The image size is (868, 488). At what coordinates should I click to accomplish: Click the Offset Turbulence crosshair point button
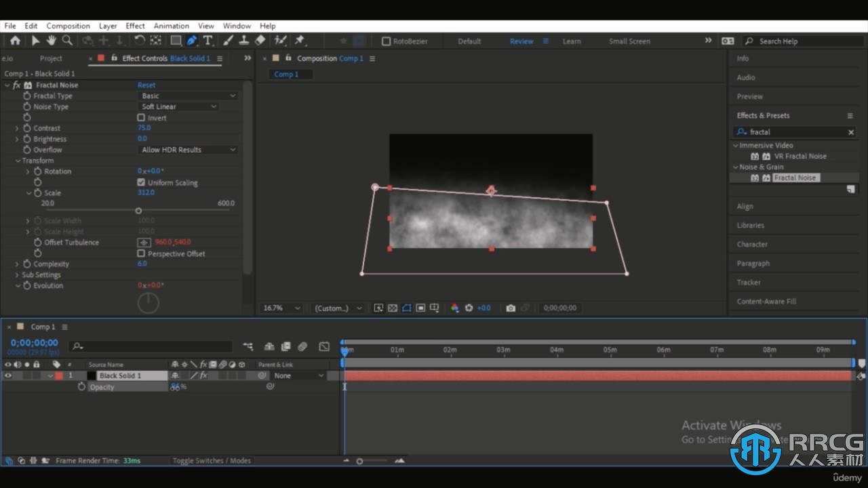click(144, 242)
